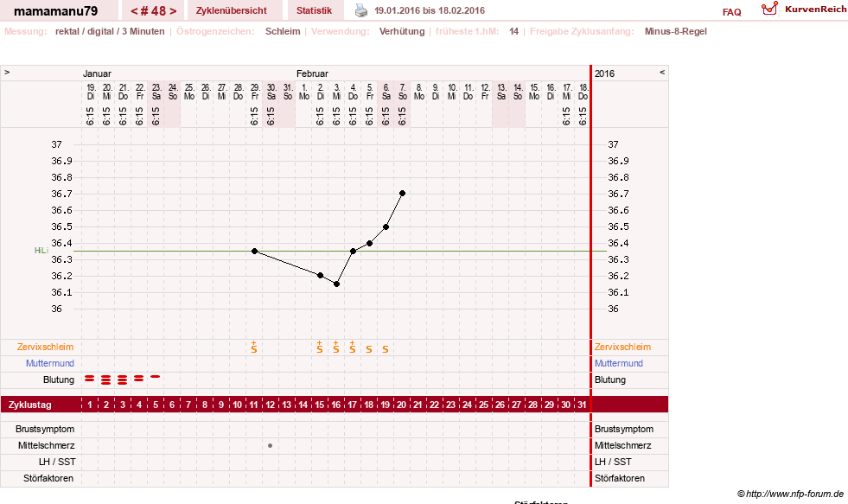Click the HiLi baseline label

[x=41, y=251]
